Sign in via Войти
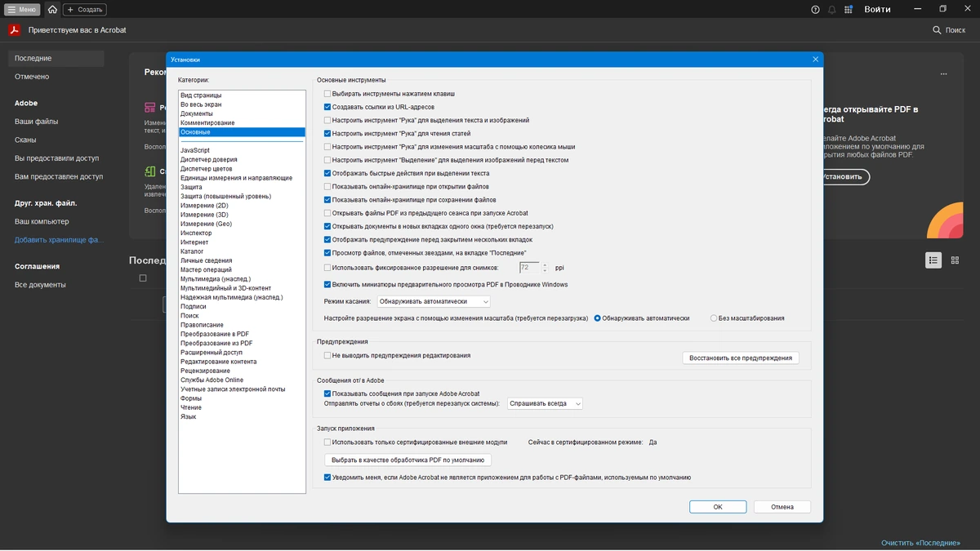The width and height of the screenshot is (980, 551). tap(877, 10)
